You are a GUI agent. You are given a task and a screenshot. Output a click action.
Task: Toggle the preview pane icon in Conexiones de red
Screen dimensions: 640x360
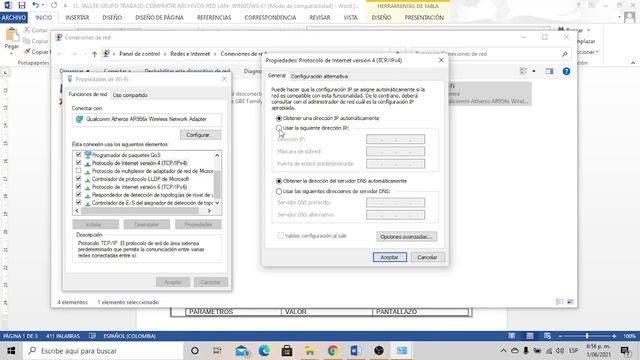click(549, 71)
